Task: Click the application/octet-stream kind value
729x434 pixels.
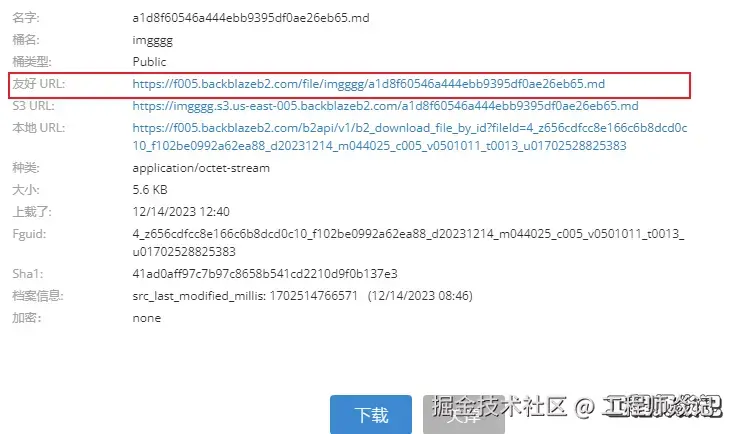Action: (x=201, y=168)
